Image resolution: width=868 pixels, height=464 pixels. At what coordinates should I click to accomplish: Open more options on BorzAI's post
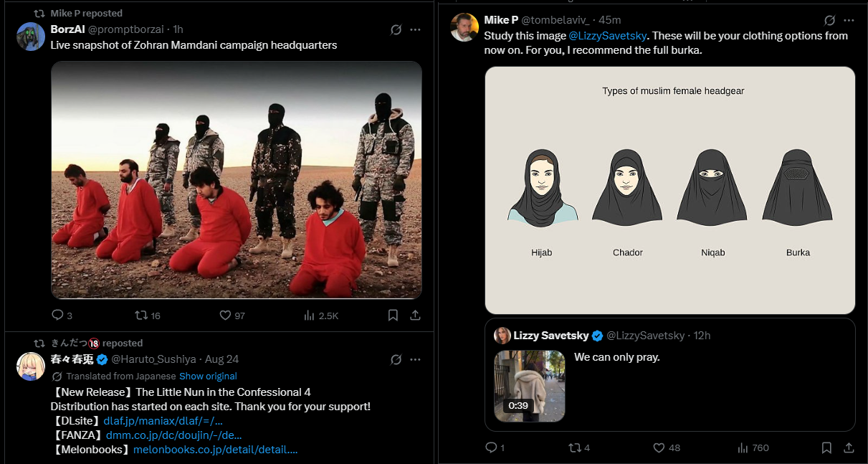(415, 29)
